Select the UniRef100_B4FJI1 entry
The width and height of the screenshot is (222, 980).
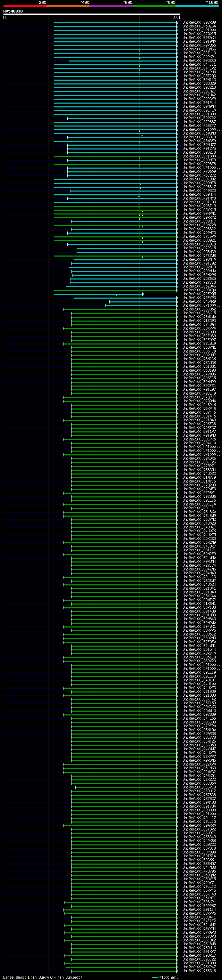(199, 64)
